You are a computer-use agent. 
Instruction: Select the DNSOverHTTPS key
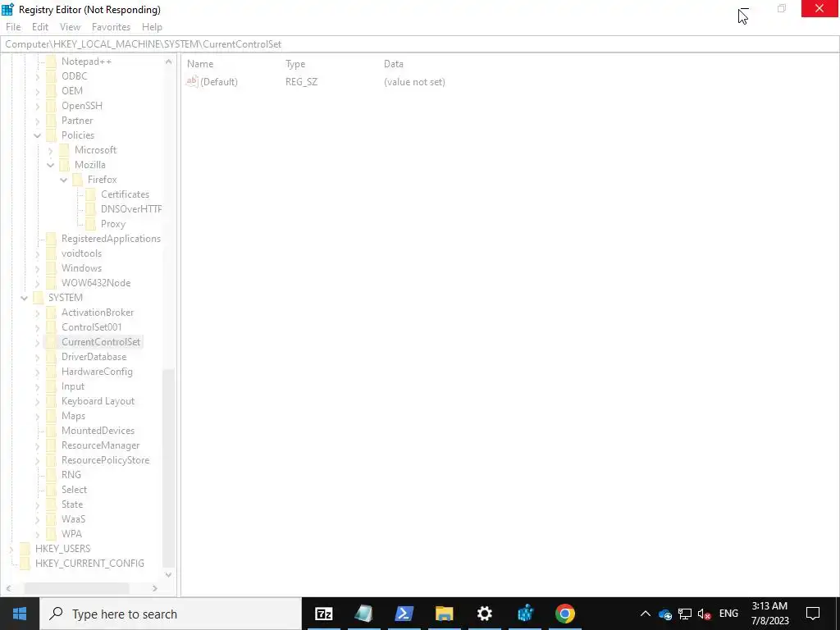[x=130, y=209]
